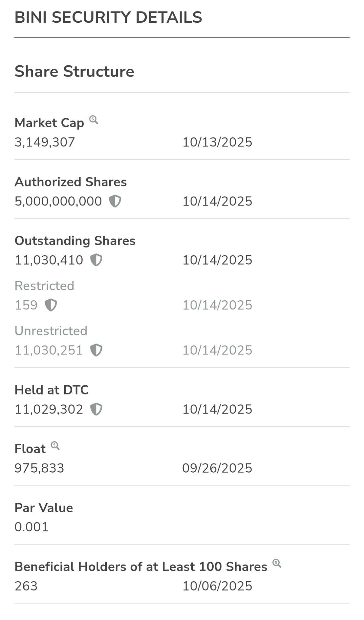Click the BINI SECURITY DETAILS title
The image size is (364, 620).
click(x=108, y=17)
